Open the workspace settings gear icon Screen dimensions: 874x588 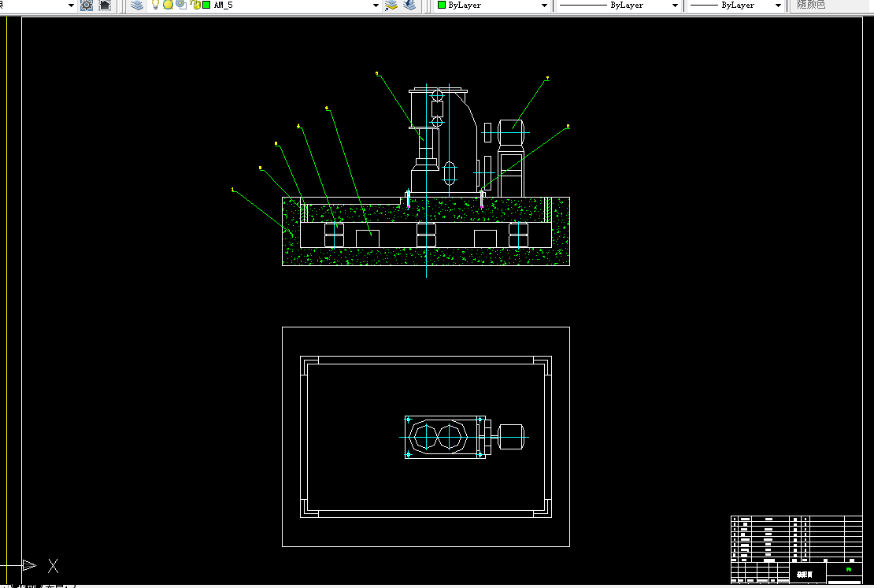point(87,6)
